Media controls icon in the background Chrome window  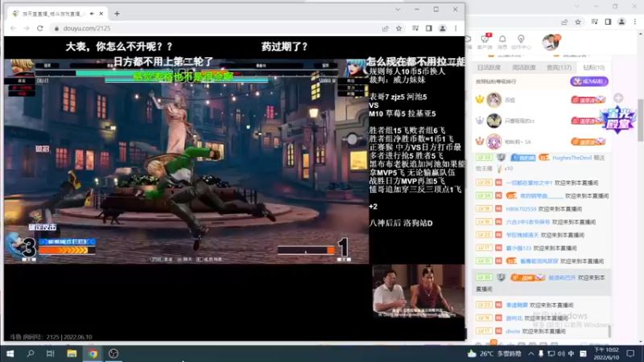[594, 22]
